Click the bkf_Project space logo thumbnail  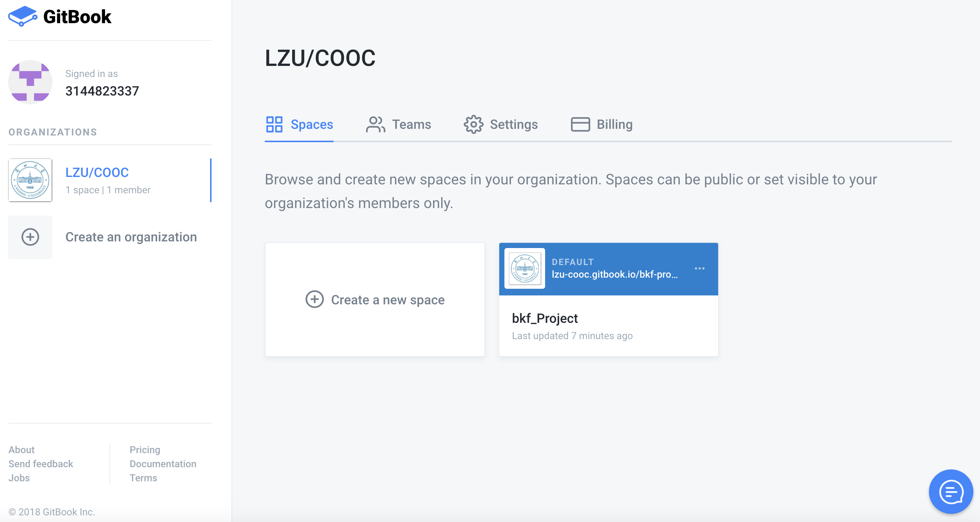point(525,268)
